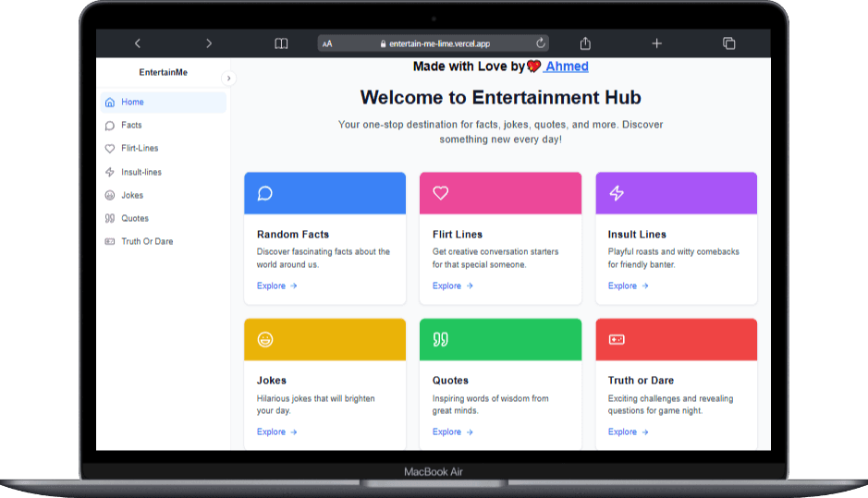
Task: Click the gamepad icon on red card
Action: [x=617, y=340]
